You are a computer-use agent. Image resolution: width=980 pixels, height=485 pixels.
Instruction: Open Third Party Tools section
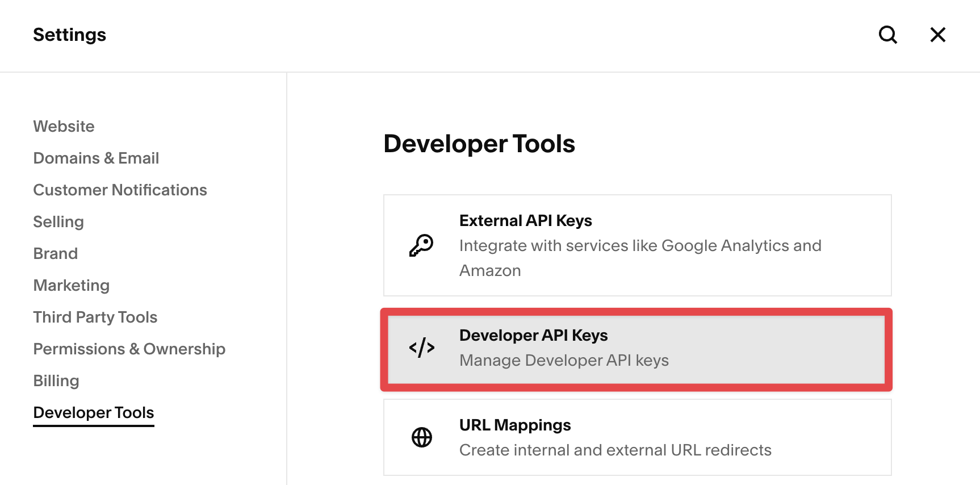pyautogui.click(x=95, y=317)
